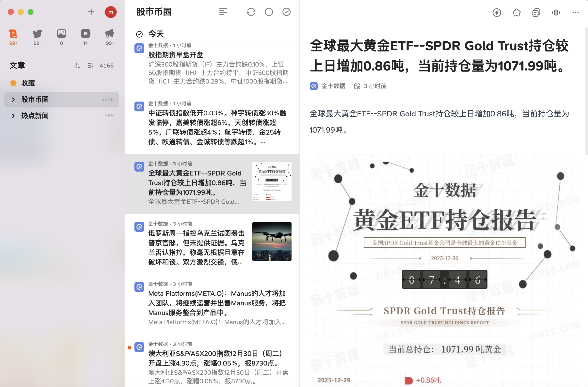The height and width of the screenshot is (387, 588).
Task: Expand the 股市币圈 folder
Action: [13, 99]
